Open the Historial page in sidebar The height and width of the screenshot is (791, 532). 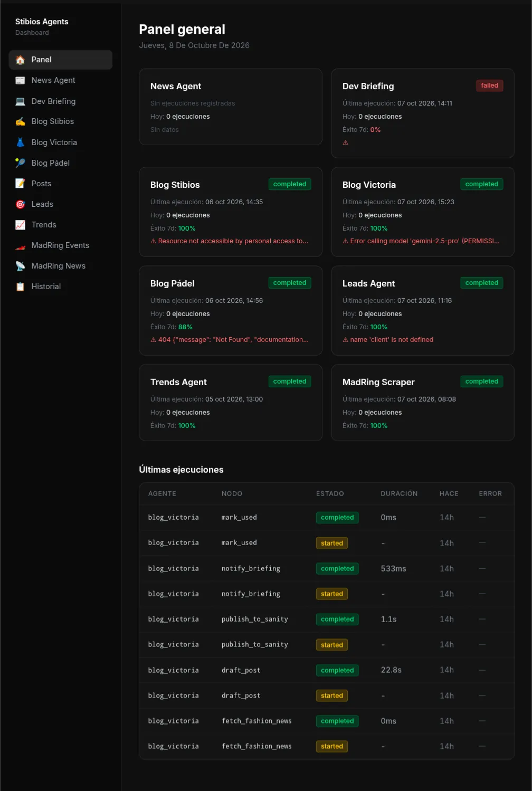point(61,287)
